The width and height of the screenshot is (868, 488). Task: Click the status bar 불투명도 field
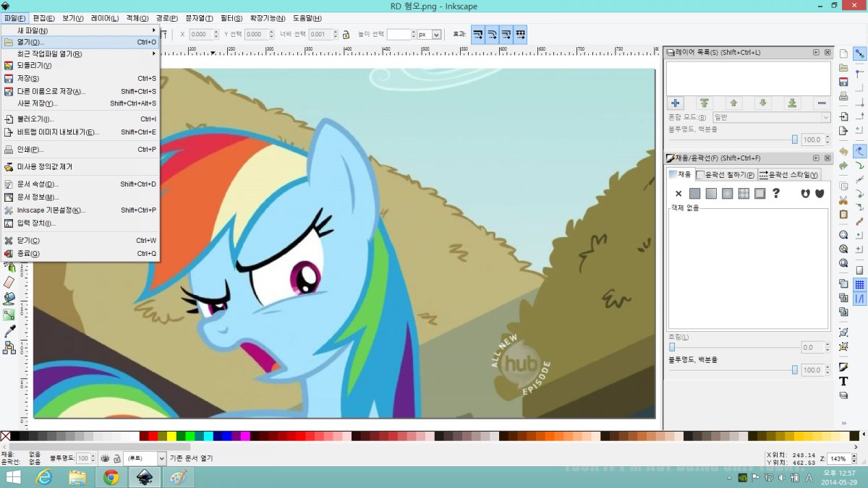pos(82,458)
